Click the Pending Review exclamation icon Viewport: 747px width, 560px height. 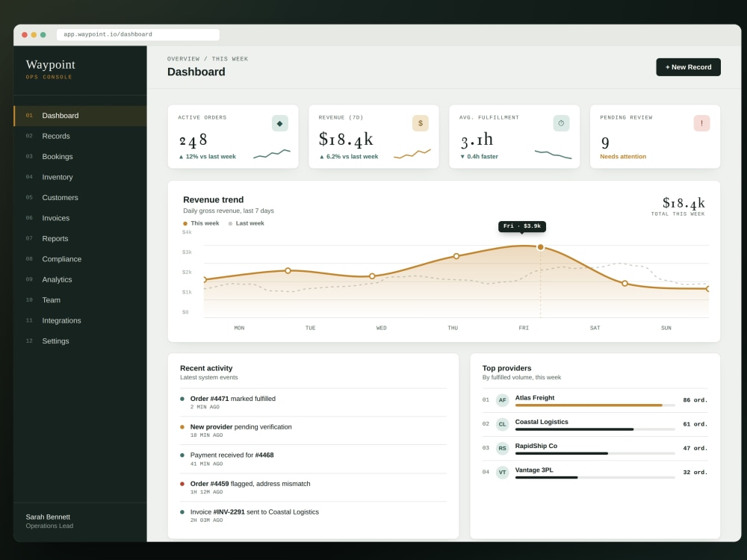pos(701,123)
